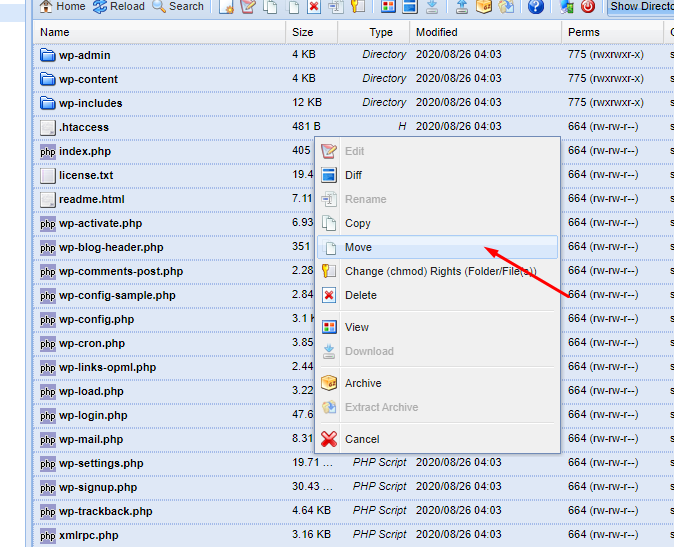Screen dimensions: 674x547
Task: Click the 481 B size cell
Action: pos(306,127)
